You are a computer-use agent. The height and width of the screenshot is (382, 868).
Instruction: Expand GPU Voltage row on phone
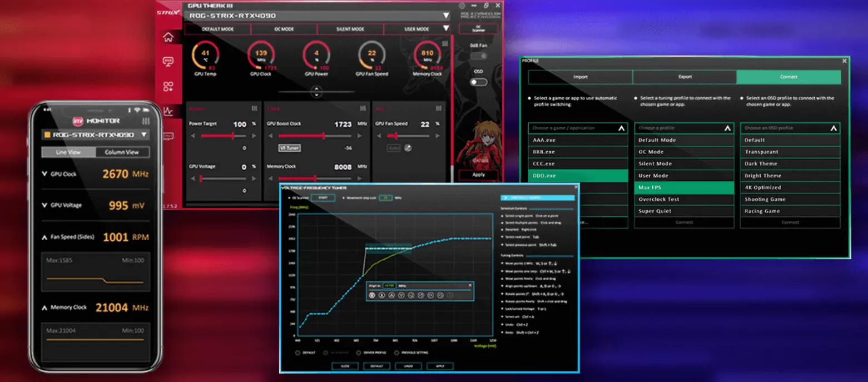coord(44,205)
